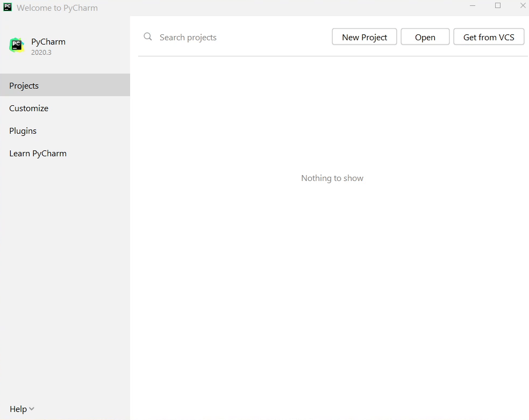Open the Plugins section

(x=23, y=131)
